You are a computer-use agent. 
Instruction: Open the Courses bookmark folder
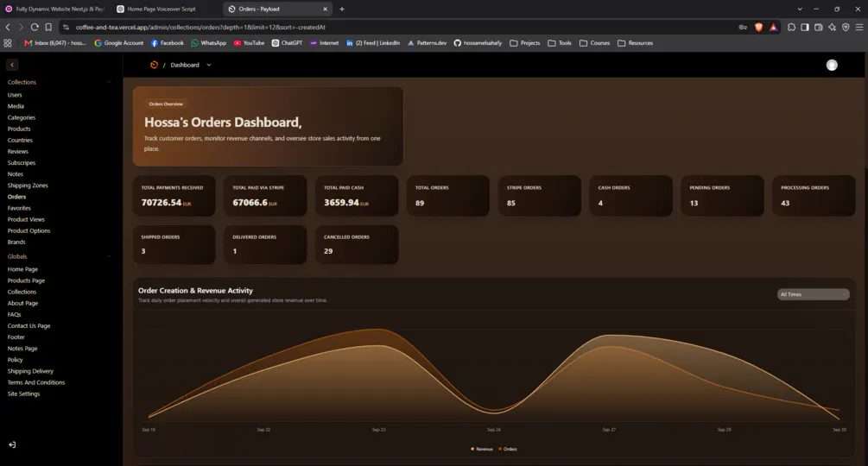594,43
